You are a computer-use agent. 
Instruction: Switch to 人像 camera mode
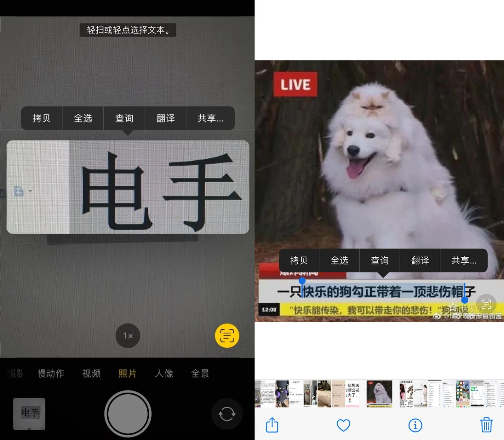click(x=164, y=374)
